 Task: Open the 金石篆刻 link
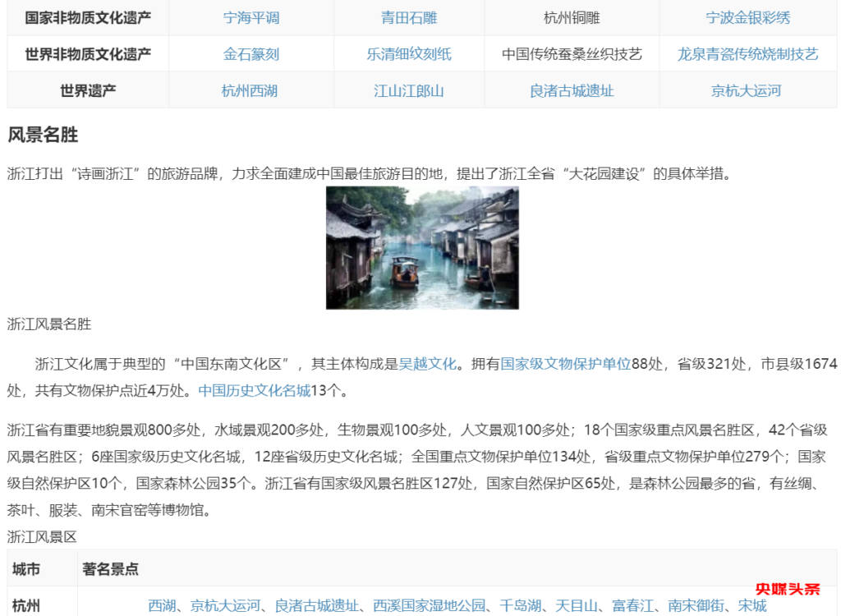point(250,53)
